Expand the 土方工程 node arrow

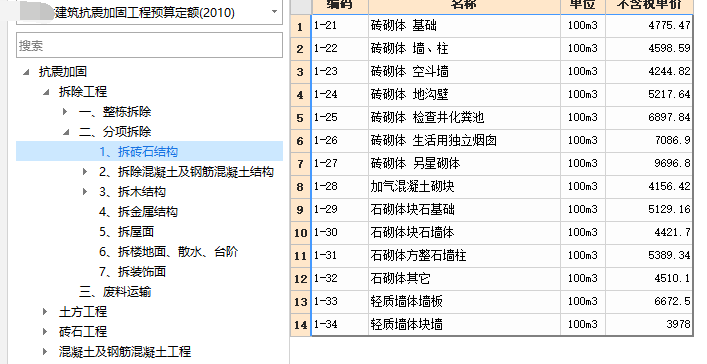[x=45, y=311]
